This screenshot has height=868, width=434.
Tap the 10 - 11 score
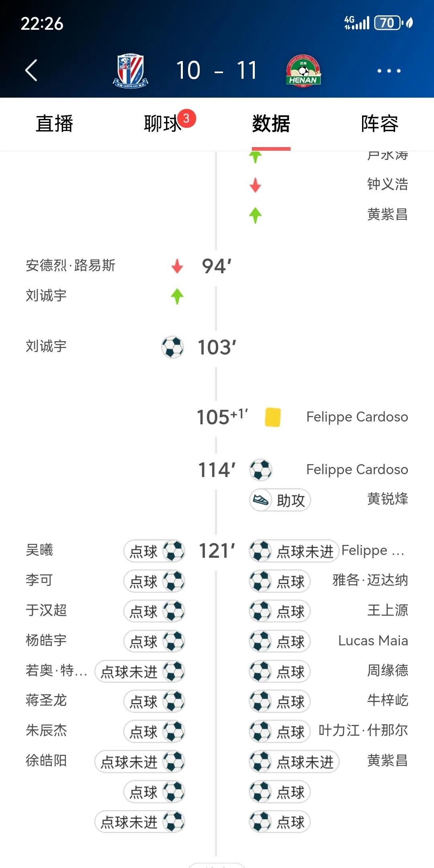217,71
